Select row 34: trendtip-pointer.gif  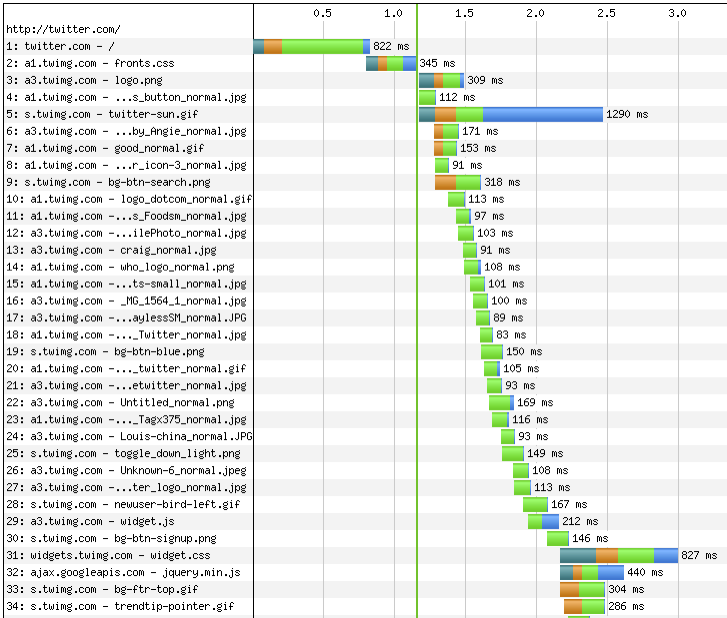click(121, 606)
